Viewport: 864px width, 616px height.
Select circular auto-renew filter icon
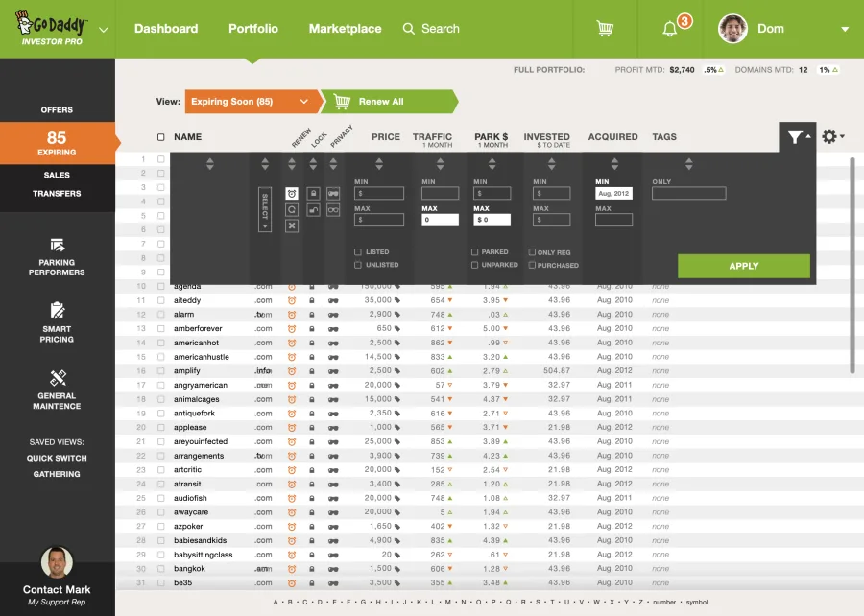click(292, 210)
